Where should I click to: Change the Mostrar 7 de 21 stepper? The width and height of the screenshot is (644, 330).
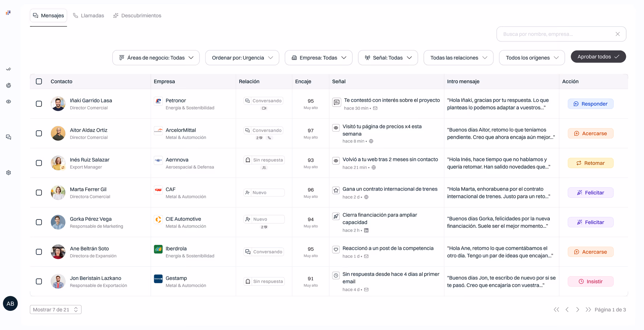click(x=55, y=310)
